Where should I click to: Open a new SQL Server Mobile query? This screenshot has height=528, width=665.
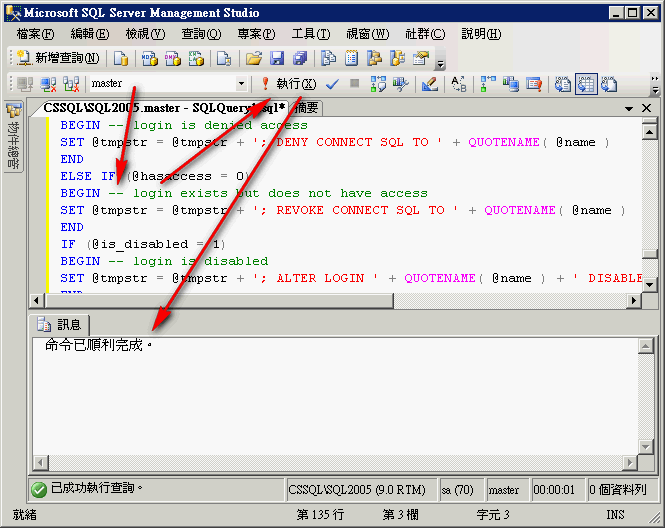pos(224,58)
